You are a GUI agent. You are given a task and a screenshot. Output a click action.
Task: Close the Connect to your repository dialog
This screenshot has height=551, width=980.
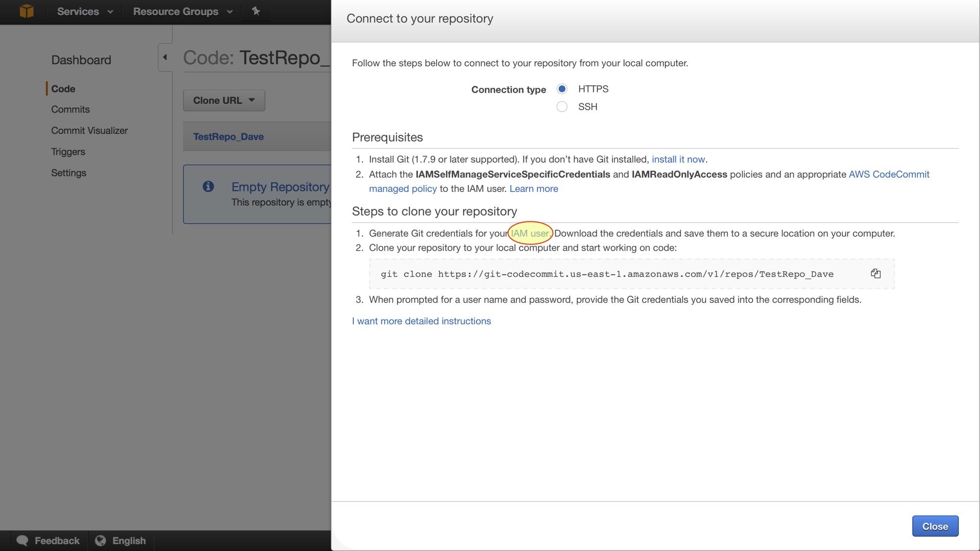[x=935, y=526]
